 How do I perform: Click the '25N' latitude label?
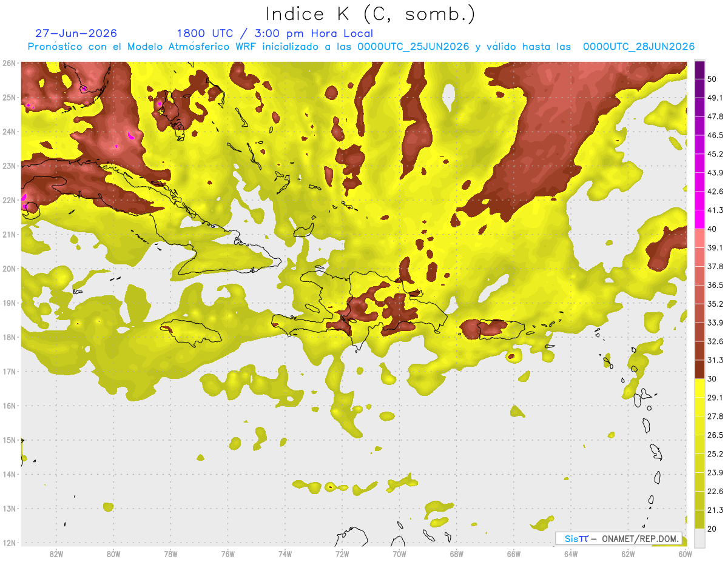coord(9,97)
